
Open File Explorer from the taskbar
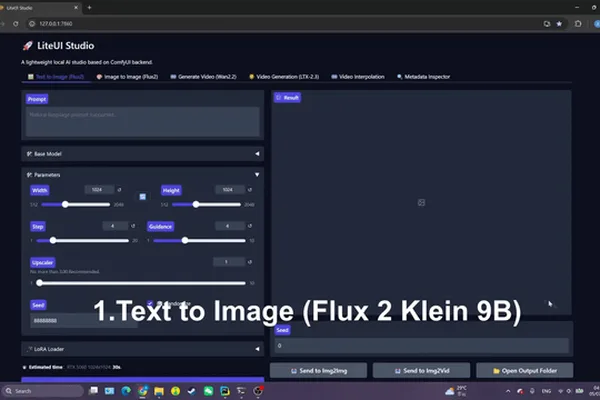[159, 391]
